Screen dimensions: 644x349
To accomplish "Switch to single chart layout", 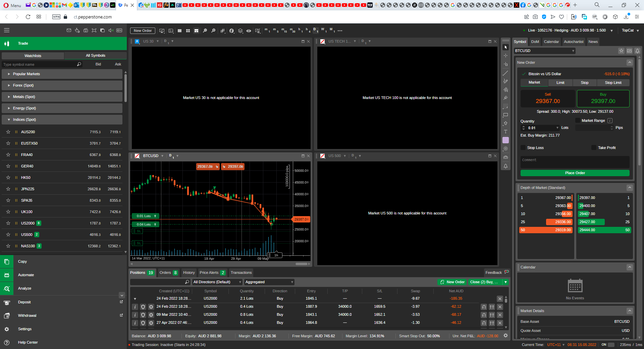I will [x=179, y=31].
